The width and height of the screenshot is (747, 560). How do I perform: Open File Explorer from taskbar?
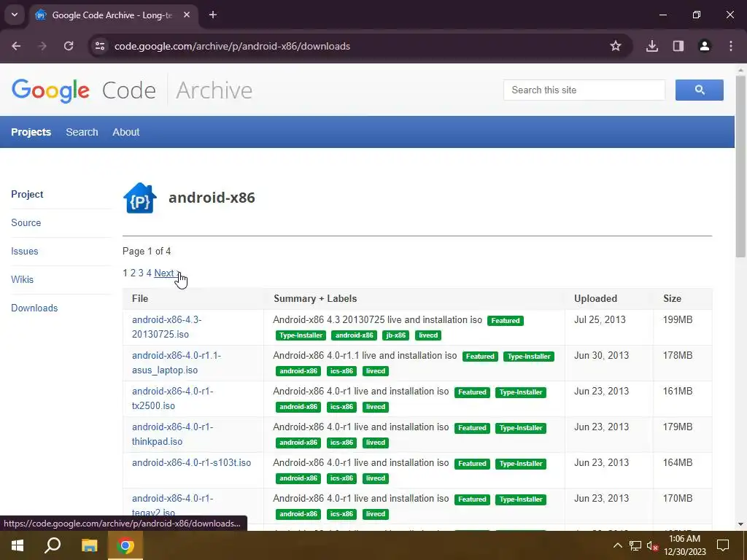click(x=89, y=545)
